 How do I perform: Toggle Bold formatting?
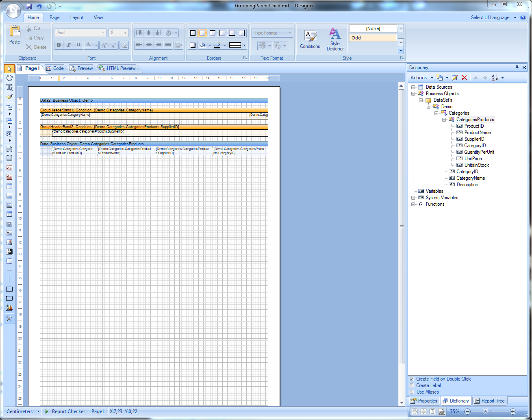coord(59,45)
